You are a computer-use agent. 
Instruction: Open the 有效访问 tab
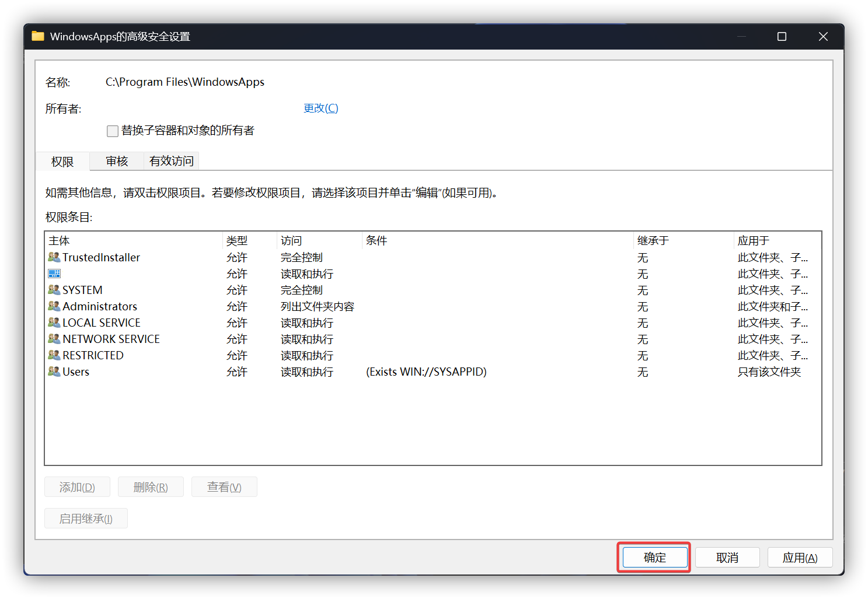pos(171,161)
